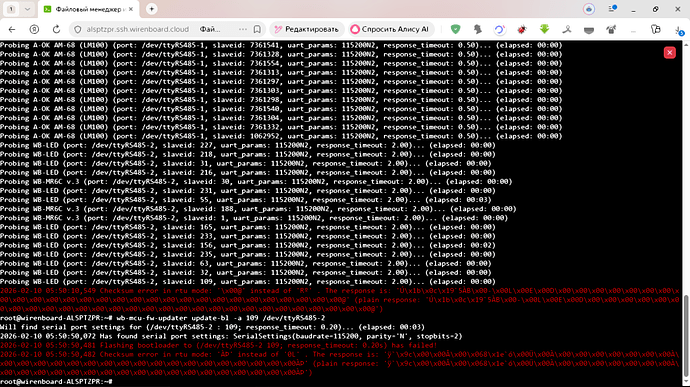Open the tab counter button showing 1
690x387 pixels.
click(11, 9)
